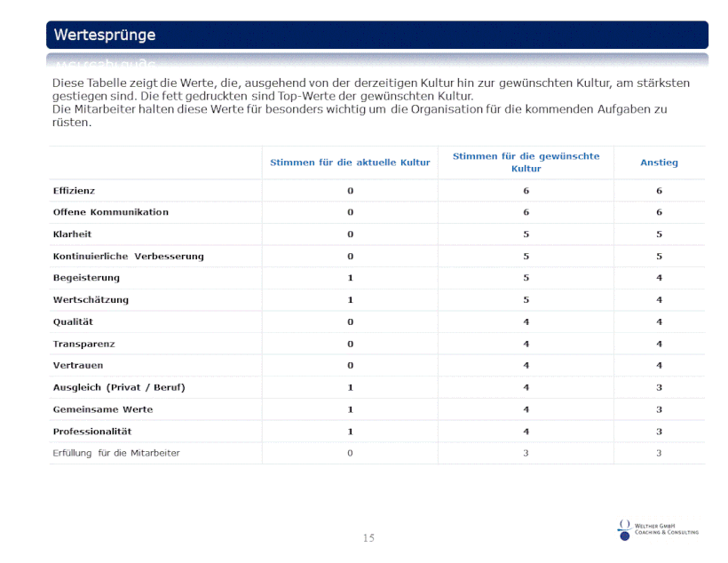The height and width of the screenshot is (563, 728).
Task: Click the Anstieg value in the Transparenz row
Action: (659, 344)
